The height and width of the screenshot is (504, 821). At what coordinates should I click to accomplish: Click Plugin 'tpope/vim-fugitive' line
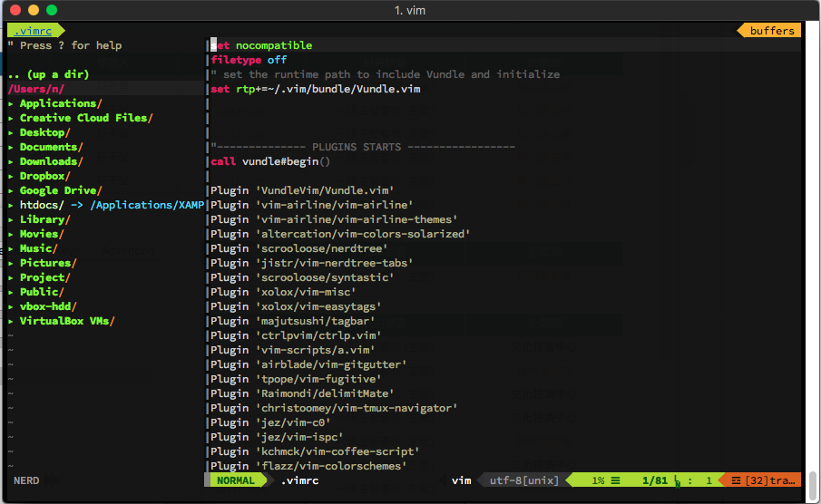[x=296, y=379]
